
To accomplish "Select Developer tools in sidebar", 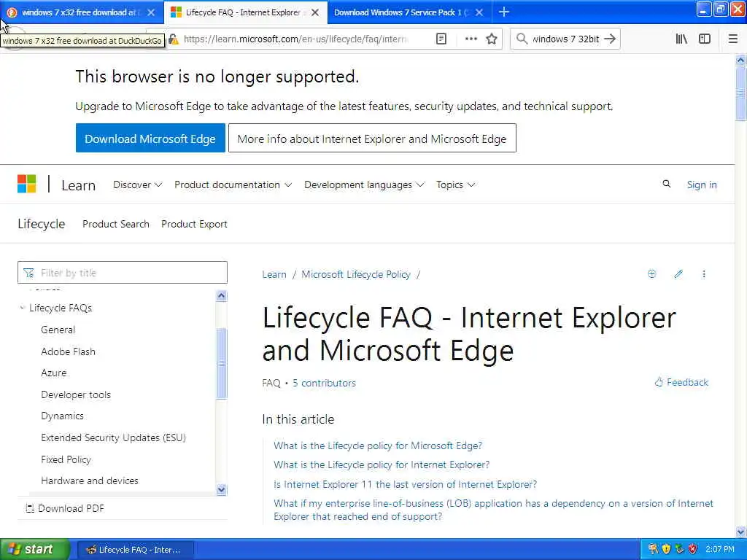I will coord(76,394).
